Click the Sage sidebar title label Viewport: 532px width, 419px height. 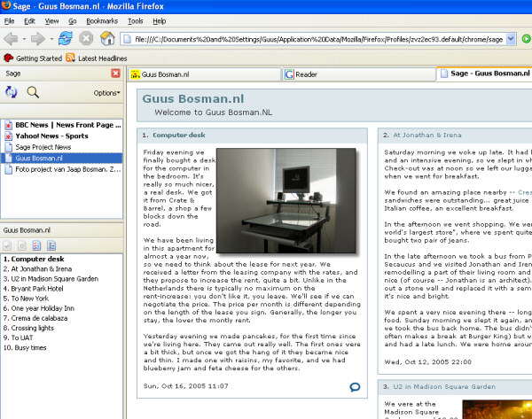[x=13, y=74]
